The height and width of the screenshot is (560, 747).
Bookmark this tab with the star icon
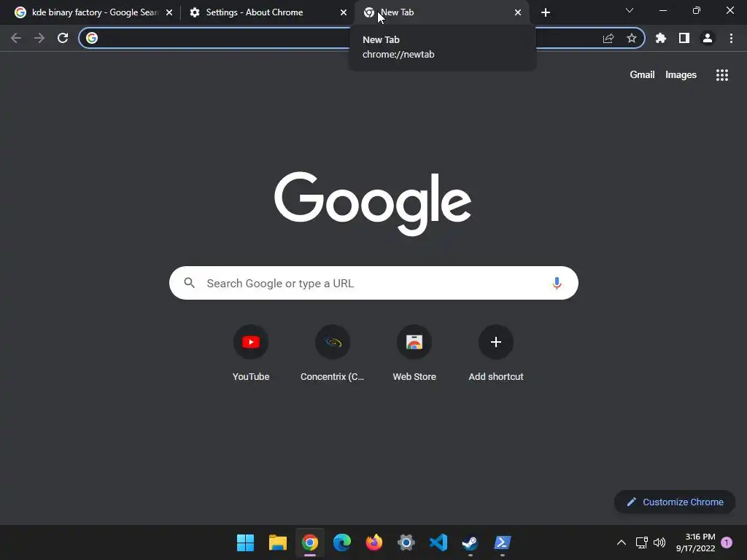pos(632,38)
